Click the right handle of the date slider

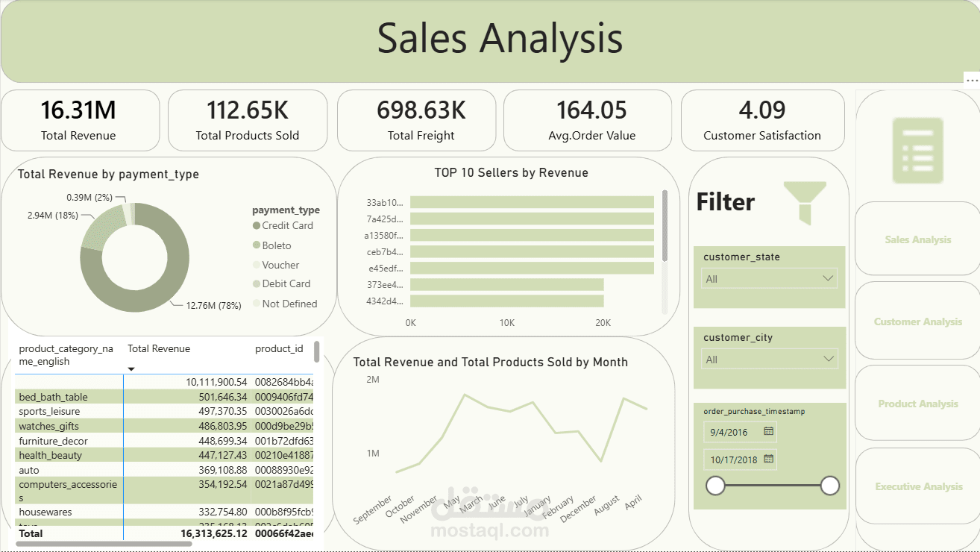[x=830, y=486]
